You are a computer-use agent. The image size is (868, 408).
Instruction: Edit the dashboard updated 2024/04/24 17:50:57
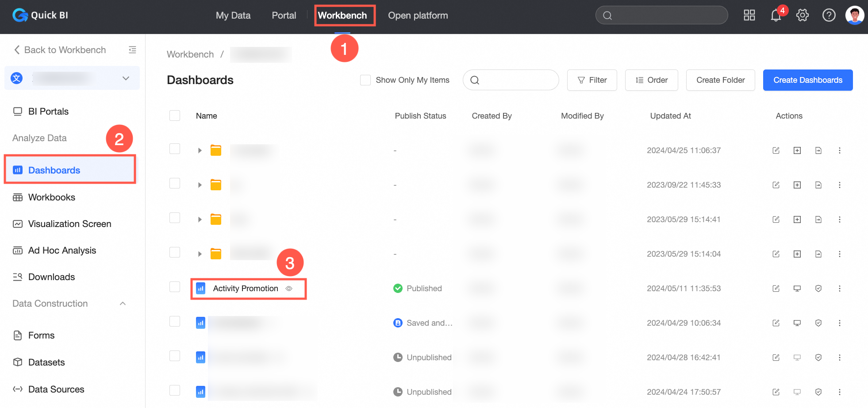pyautogui.click(x=776, y=392)
